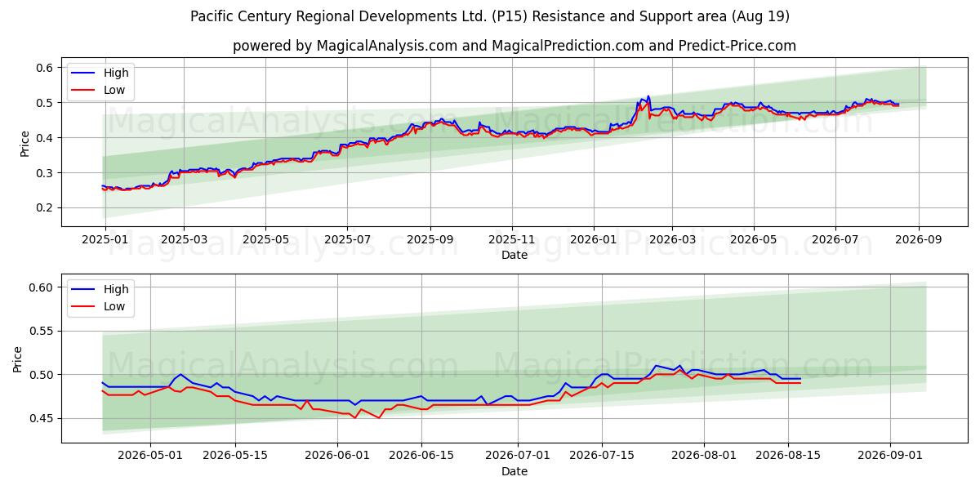Screen dimensions: 980x490
Task: Click the '2026-05' tick label in top chart
Action: click(754, 240)
